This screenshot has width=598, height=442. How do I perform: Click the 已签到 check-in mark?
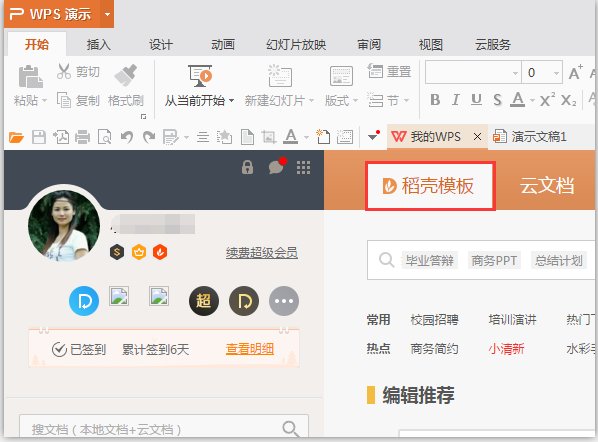tap(59, 349)
